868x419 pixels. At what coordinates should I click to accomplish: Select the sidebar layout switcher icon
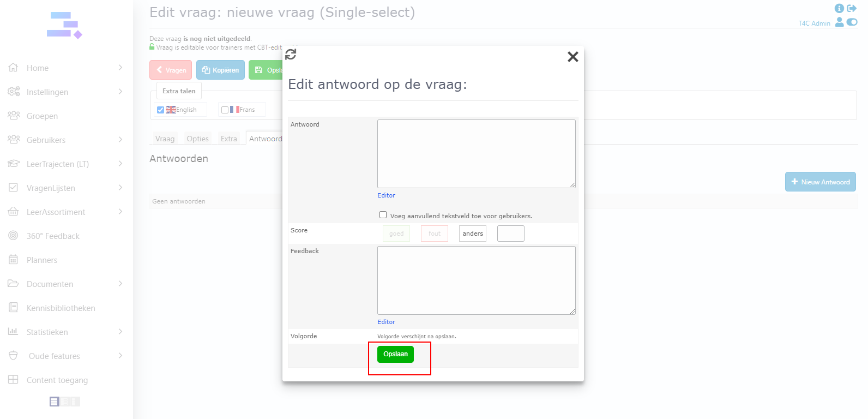pyautogui.click(x=55, y=402)
